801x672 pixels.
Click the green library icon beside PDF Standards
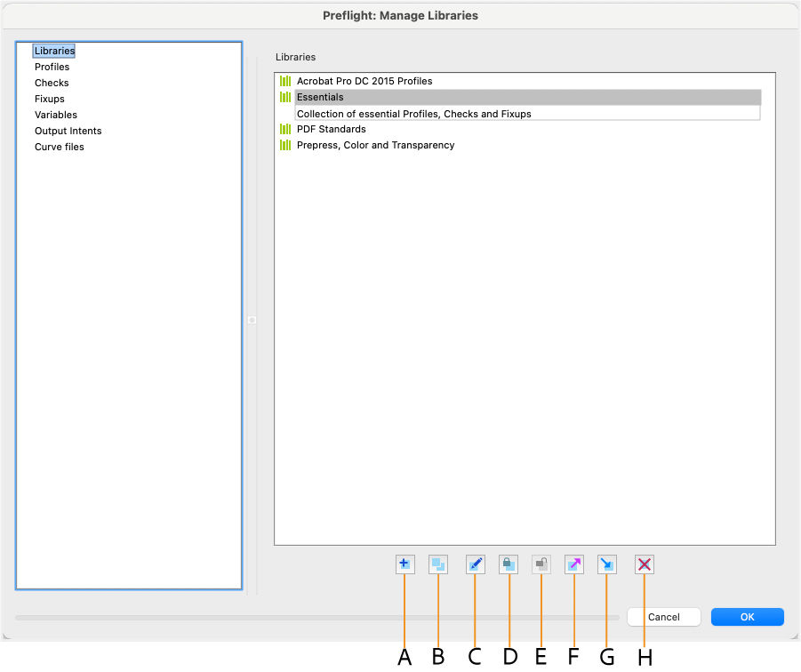click(285, 129)
